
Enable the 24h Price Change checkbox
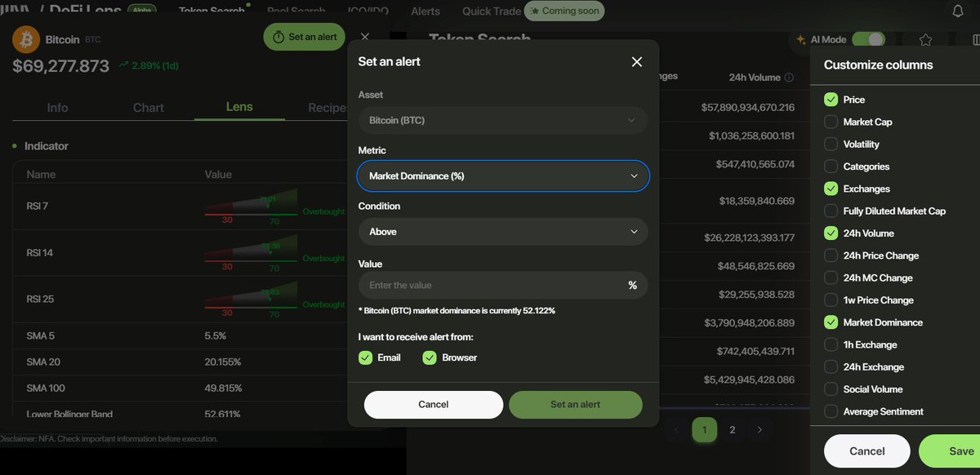click(831, 255)
